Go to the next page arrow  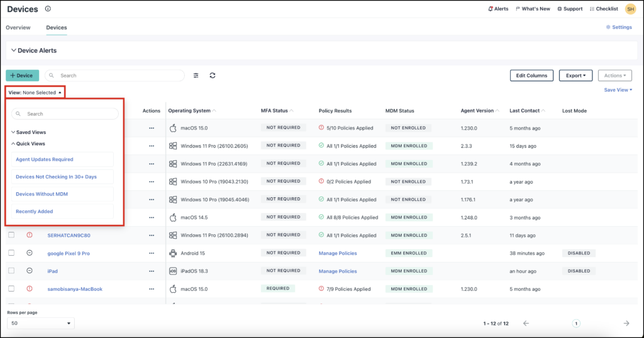pos(626,323)
